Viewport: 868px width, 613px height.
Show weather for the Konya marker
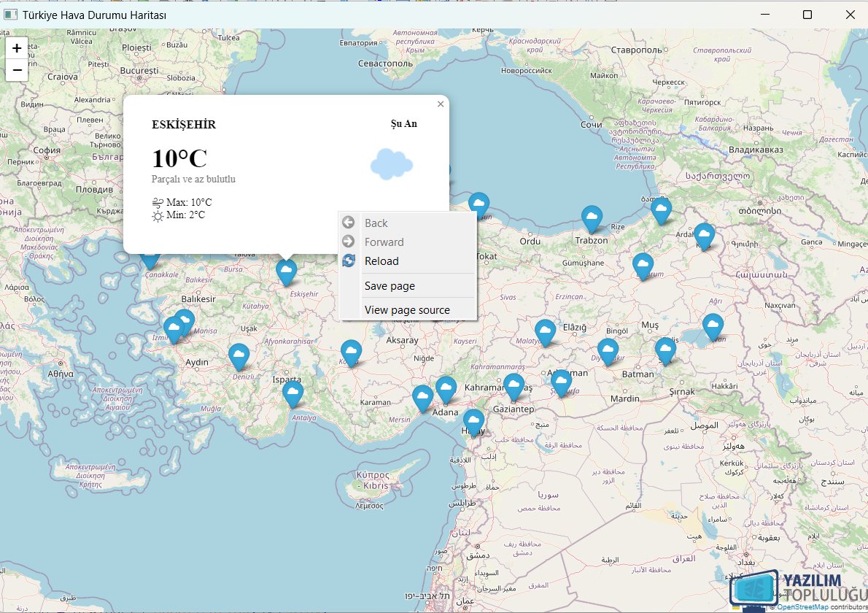(351, 353)
